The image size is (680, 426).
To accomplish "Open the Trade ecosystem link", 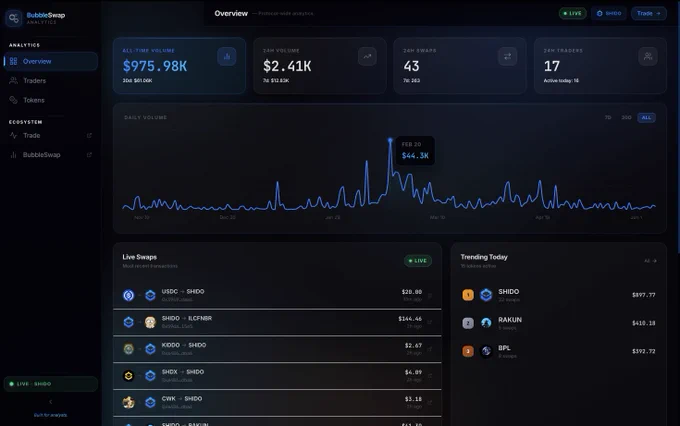I will [51, 135].
